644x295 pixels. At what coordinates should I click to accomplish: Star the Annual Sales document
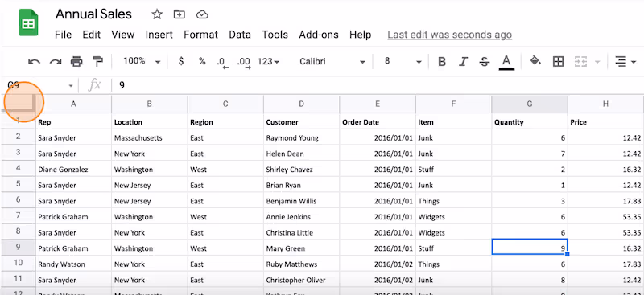pyautogui.click(x=157, y=14)
